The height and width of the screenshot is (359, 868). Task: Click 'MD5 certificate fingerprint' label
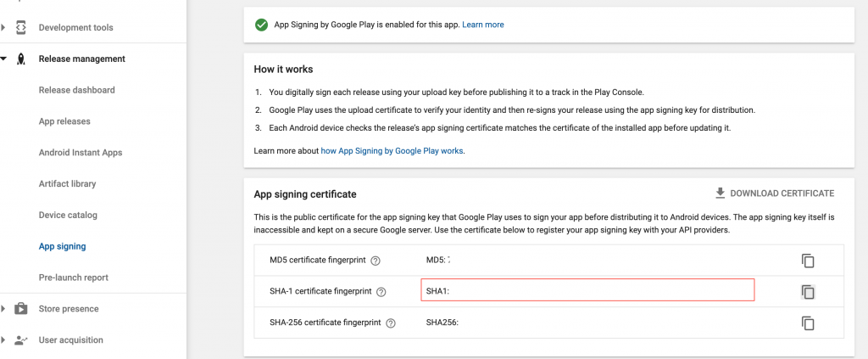click(317, 260)
